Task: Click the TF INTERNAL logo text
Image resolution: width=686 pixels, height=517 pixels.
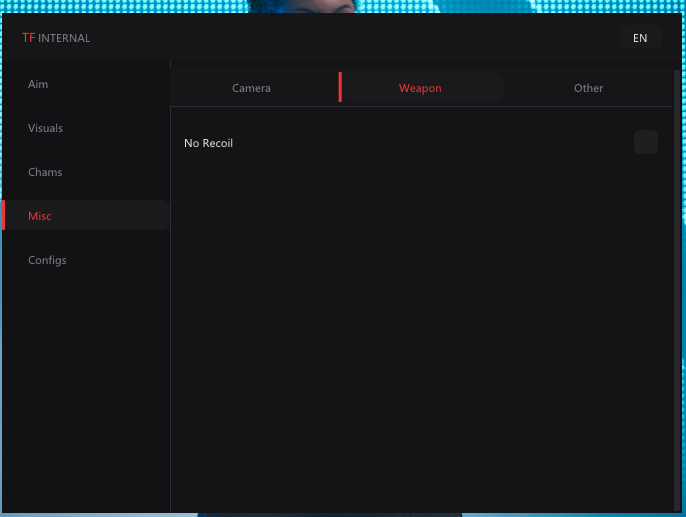Action: click(x=56, y=38)
